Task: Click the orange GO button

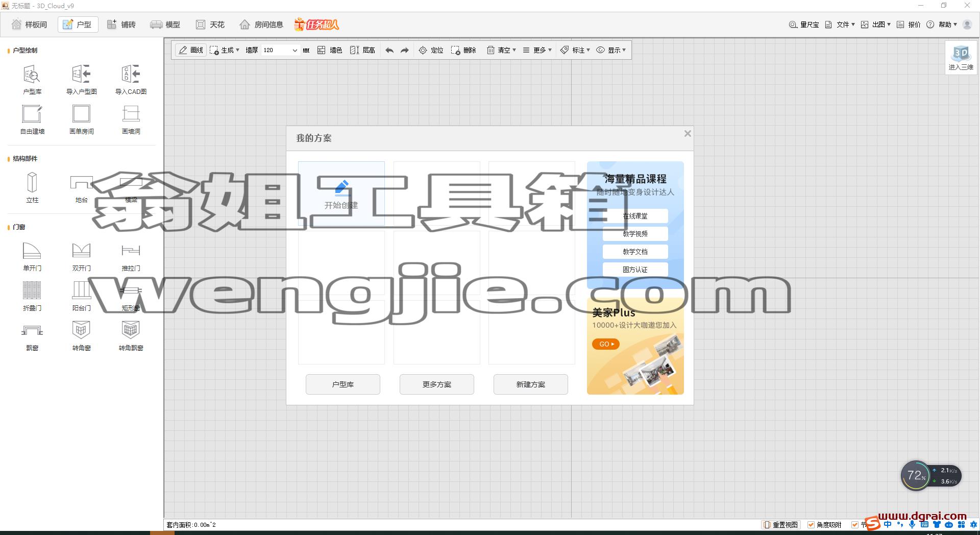Action: [x=606, y=344]
